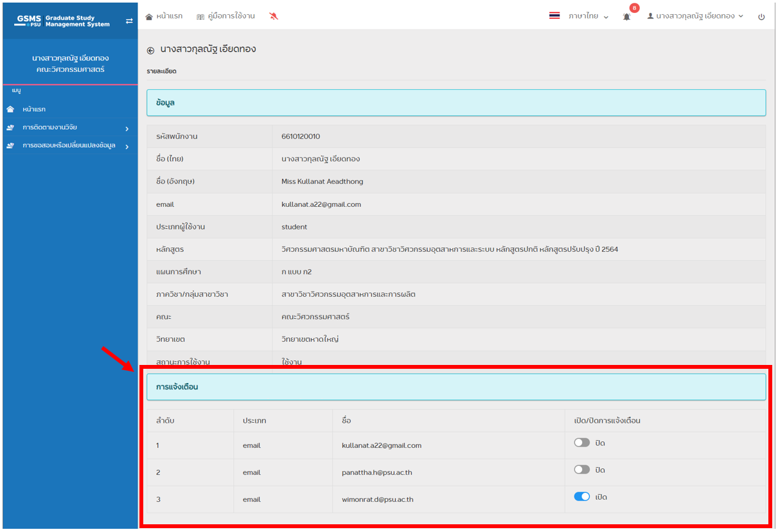778x532 pixels.
Task: Open หน้าแรก in the top navigation
Action: tap(164, 16)
